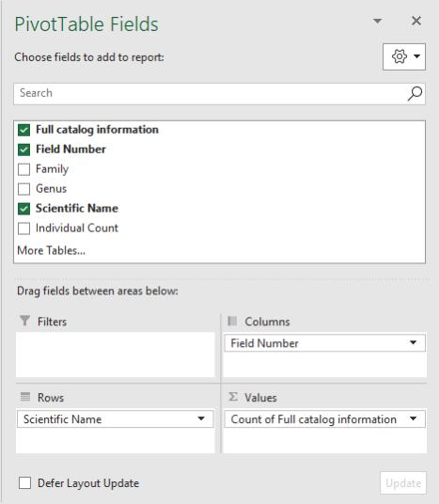
Task: Close the PivotTable Fields pane
Action: pos(416,21)
